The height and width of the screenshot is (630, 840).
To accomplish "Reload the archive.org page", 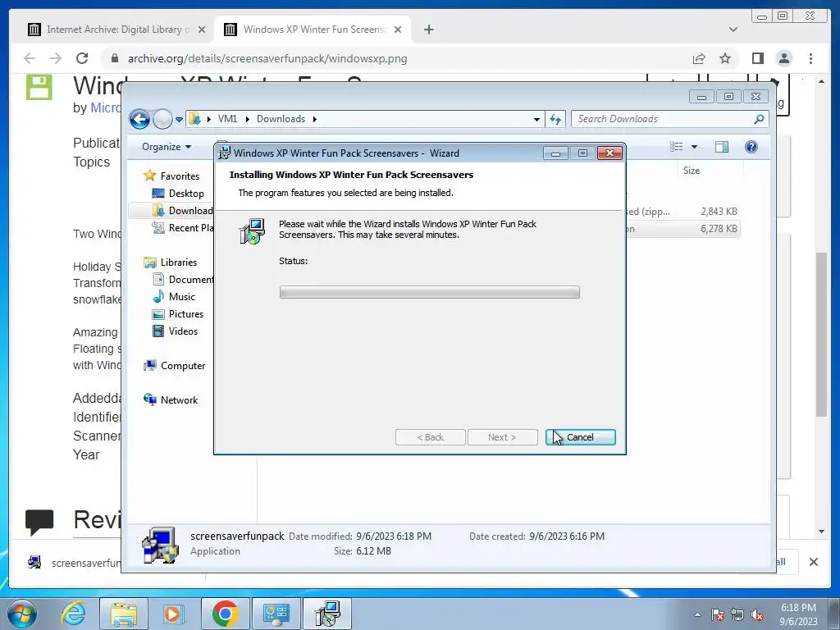I will pyautogui.click(x=82, y=58).
